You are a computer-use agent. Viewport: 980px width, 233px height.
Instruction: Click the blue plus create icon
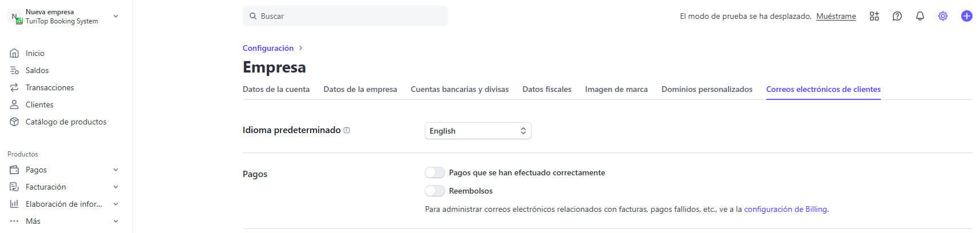click(966, 16)
